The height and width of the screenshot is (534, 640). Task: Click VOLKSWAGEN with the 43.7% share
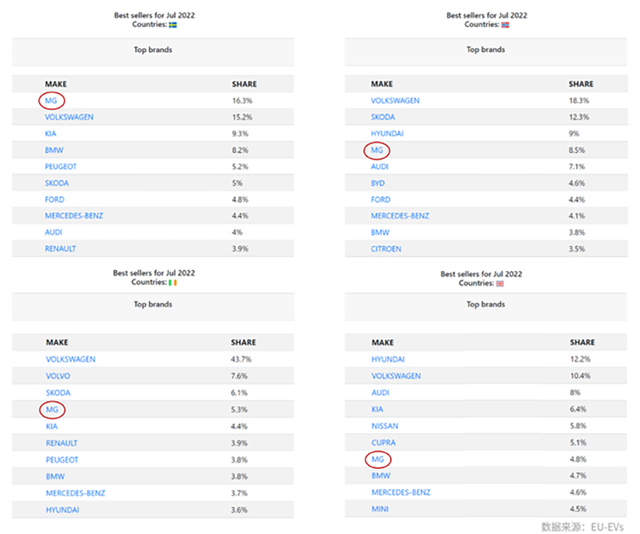(71, 359)
